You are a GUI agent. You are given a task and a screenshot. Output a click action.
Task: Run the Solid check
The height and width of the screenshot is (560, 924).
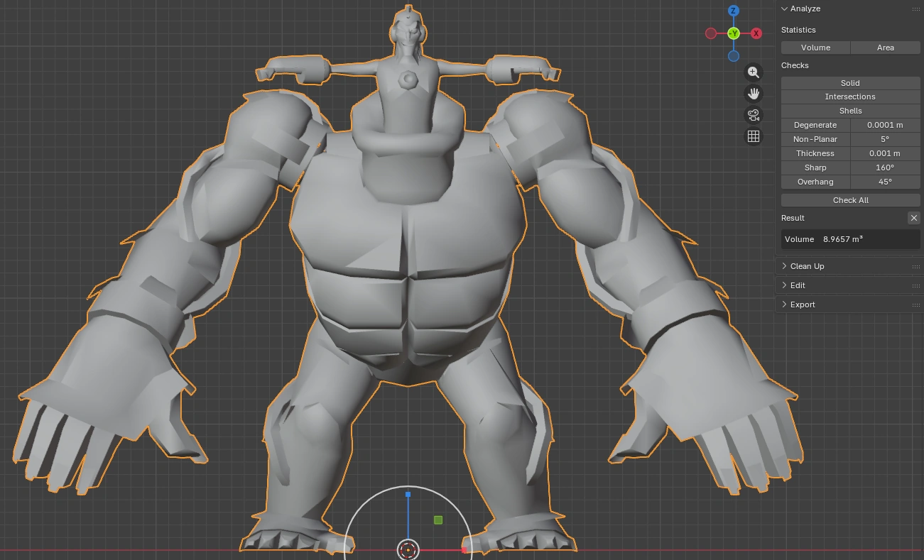(851, 83)
